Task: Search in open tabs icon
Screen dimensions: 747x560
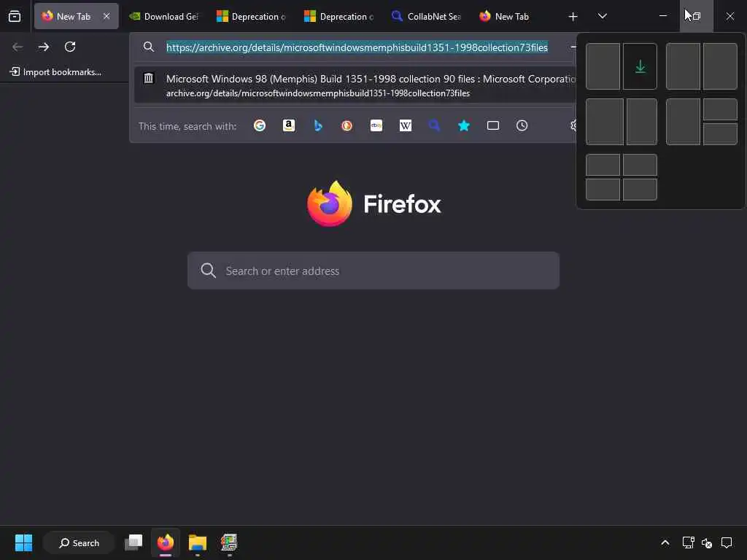Action: pos(493,125)
